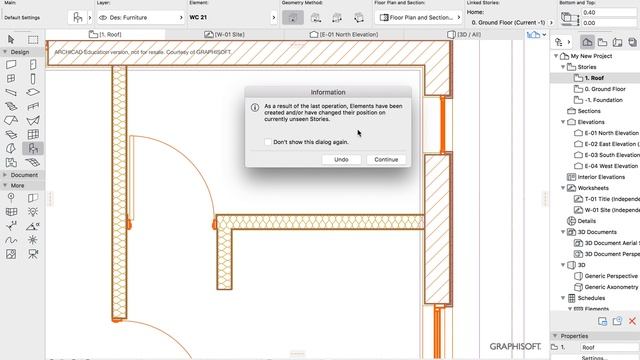Open the -1. Foundation story
This screenshot has width=640, height=360.
point(604,100)
